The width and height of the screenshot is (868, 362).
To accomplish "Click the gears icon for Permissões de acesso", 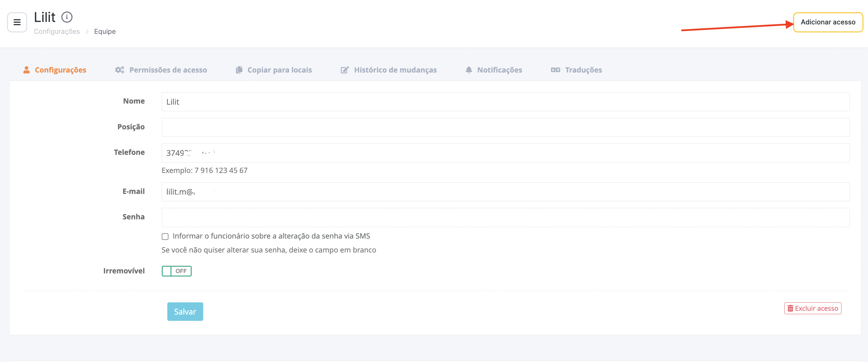I will [120, 70].
